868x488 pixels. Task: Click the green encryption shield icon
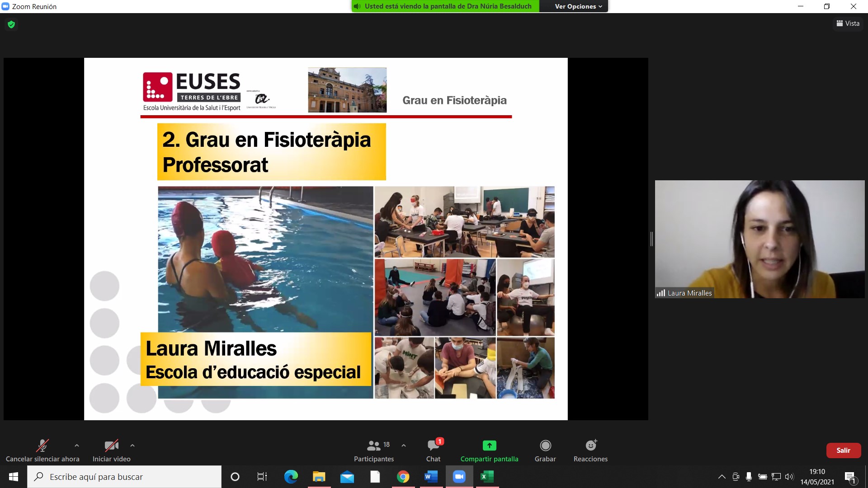(11, 24)
